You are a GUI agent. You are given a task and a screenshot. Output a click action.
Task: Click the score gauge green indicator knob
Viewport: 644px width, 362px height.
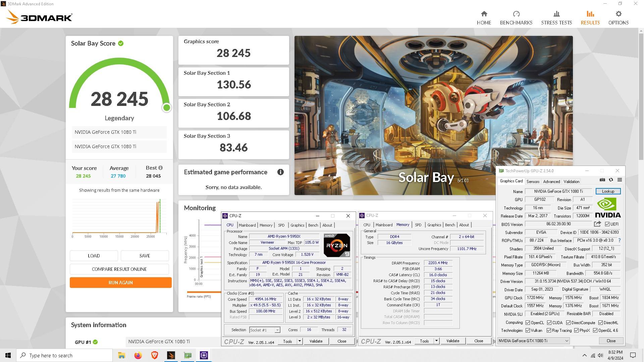click(x=167, y=108)
